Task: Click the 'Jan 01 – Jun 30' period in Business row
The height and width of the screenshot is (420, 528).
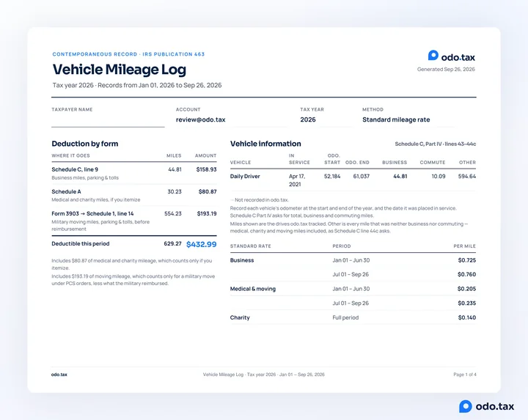Action: pos(351,260)
